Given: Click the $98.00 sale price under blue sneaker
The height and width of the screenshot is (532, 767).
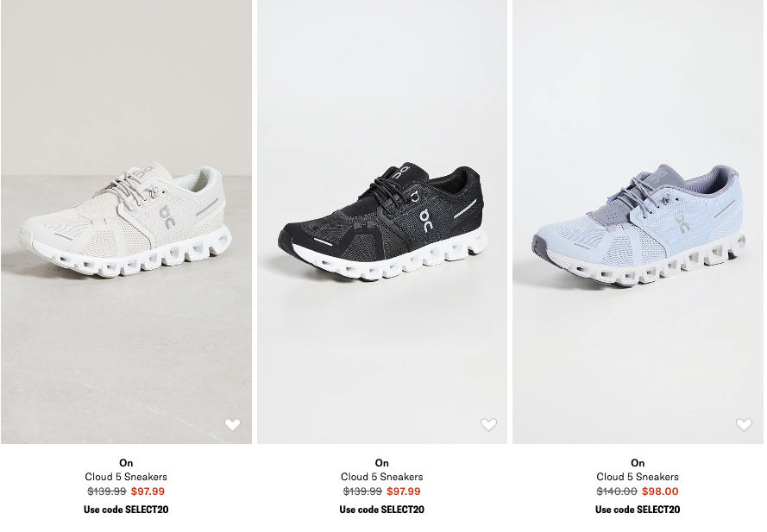Looking at the screenshot, I should [660, 491].
